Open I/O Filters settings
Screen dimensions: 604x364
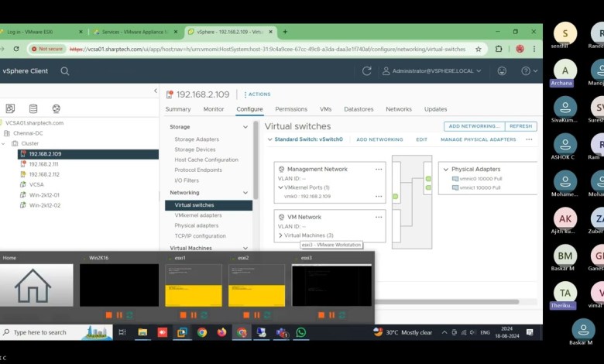187,180
